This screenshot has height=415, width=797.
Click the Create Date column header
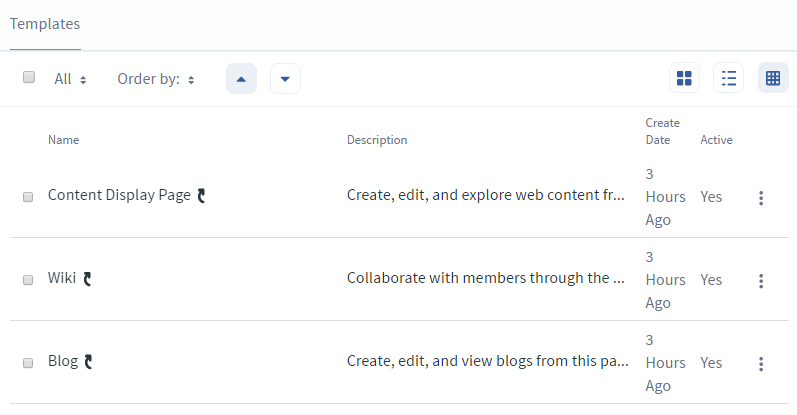pos(662,131)
